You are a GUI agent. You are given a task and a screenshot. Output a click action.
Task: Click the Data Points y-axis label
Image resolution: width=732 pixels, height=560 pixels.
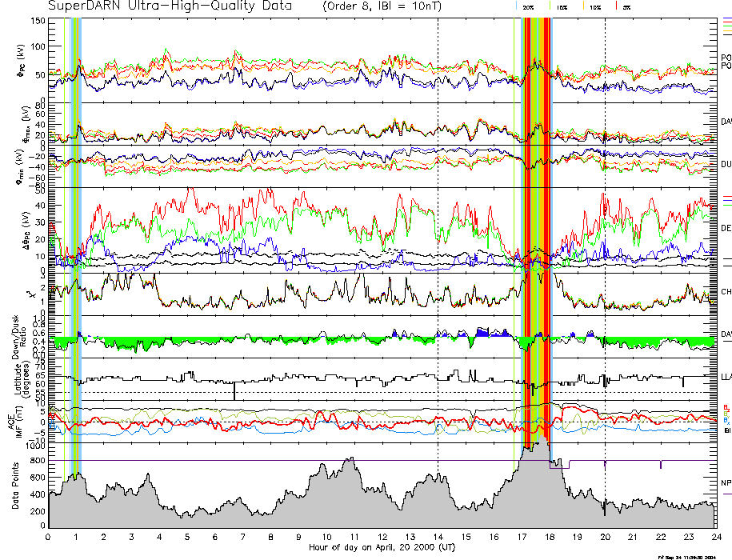click(15, 486)
